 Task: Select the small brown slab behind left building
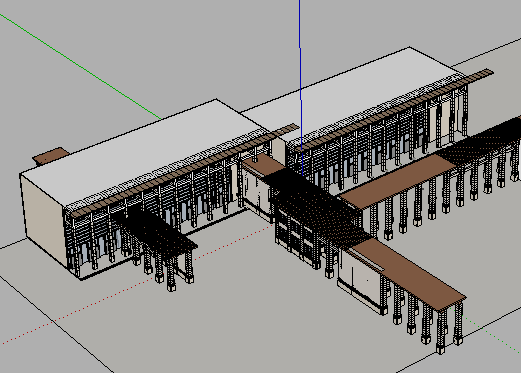[51, 156]
